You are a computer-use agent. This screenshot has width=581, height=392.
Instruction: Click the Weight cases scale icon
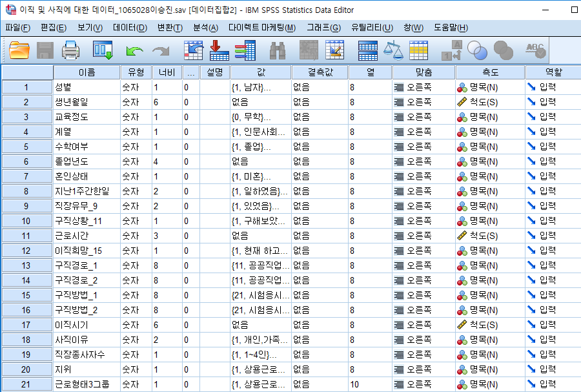[x=392, y=49]
